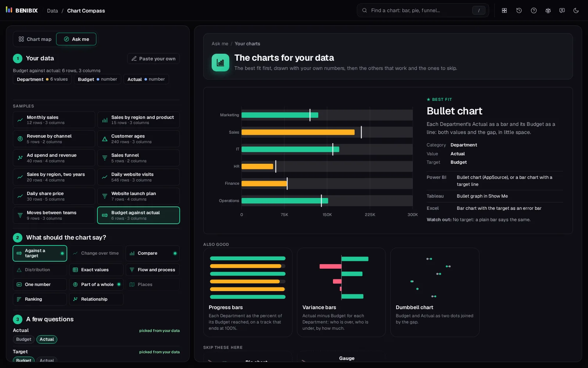Open the grid apps icon in header
Image resolution: width=588 pixels, height=368 pixels.
(x=504, y=10)
